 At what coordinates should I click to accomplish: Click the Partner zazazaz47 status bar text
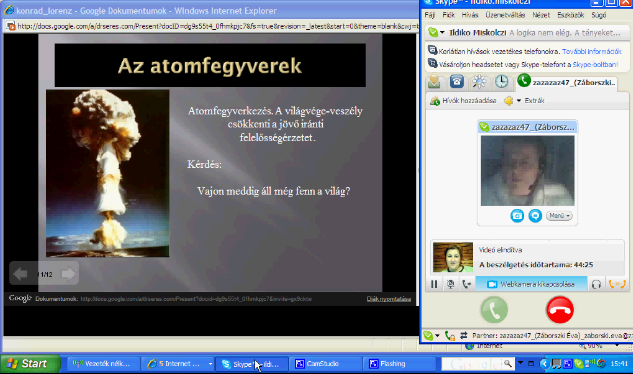coord(551,336)
